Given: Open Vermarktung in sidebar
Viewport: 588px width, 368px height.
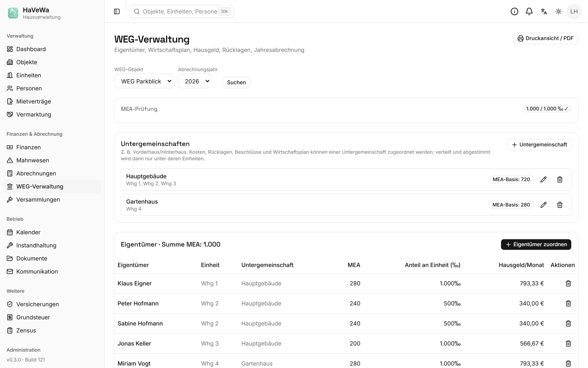Looking at the screenshot, I should click(x=52, y=115).
